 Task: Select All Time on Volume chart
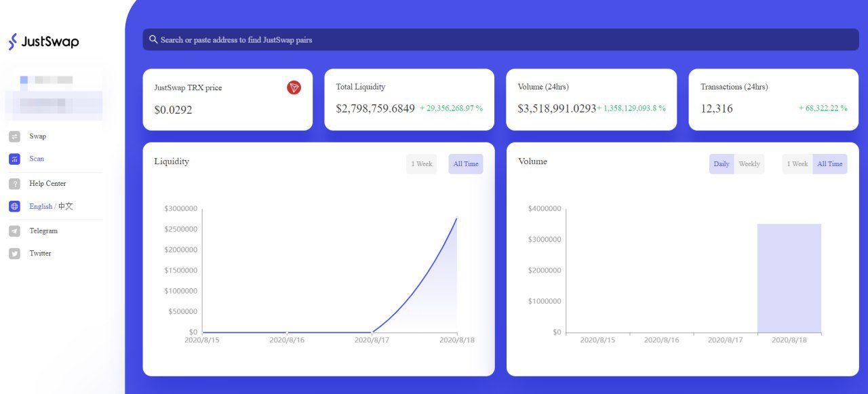coord(830,164)
